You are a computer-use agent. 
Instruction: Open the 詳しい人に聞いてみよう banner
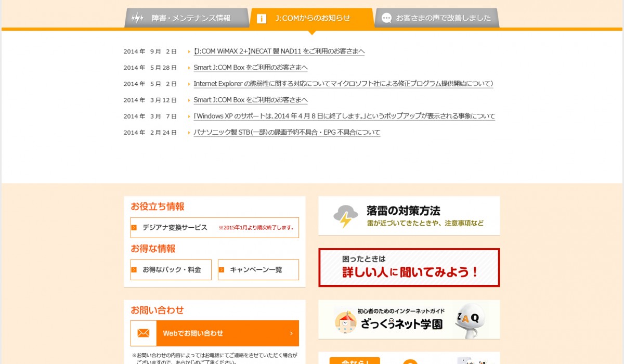pos(409,267)
